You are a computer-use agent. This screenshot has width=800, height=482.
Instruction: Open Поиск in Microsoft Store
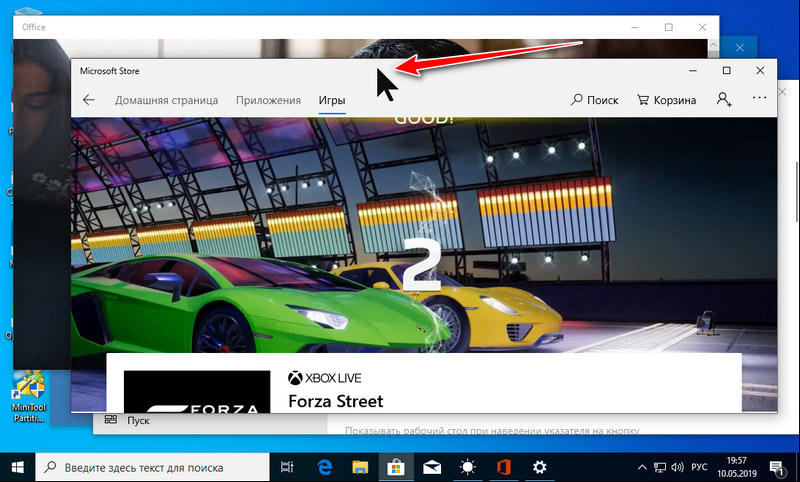tap(594, 100)
